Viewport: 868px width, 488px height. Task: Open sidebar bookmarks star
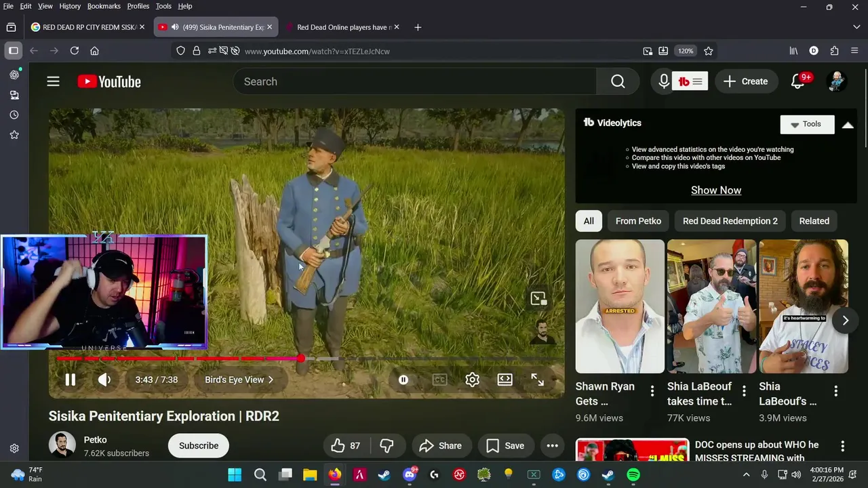[14, 135]
